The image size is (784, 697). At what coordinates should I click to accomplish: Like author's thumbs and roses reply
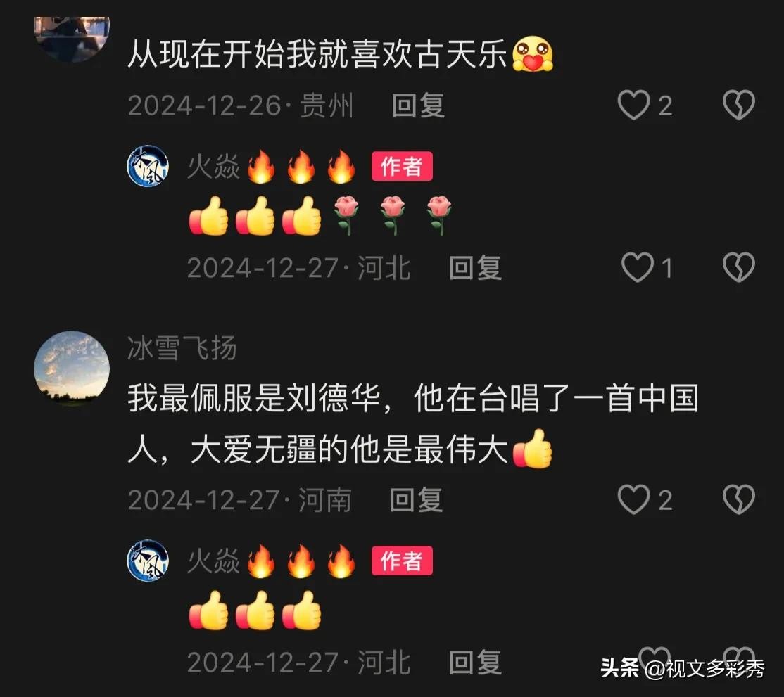[637, 267]
